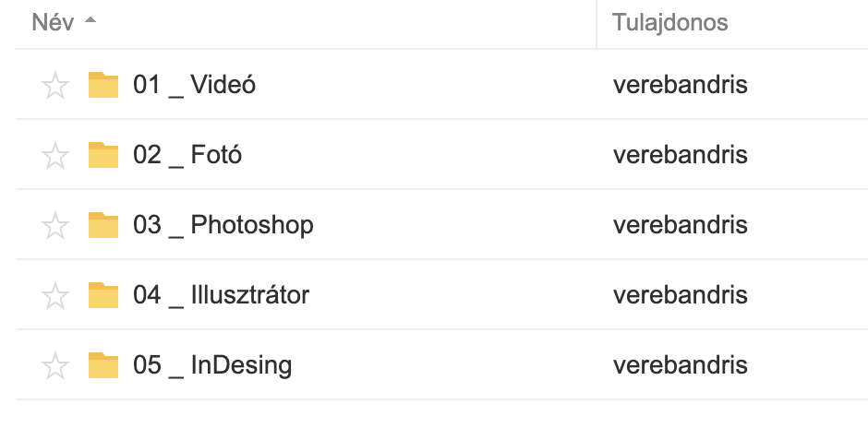Select the 02 _ Fotó folder name

(x=187, y=156)
